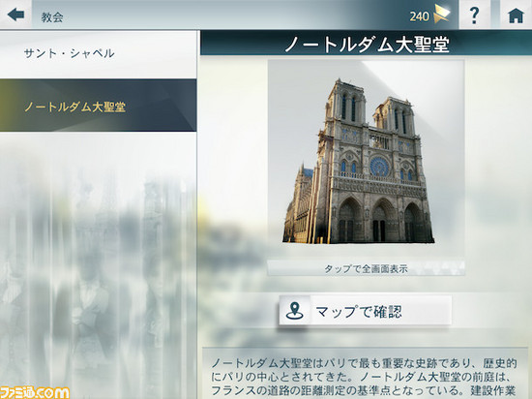Tap the text label on map button
The width and height of the screenshot is (532, 399).
pyautogui.click(x=359, y=311)
